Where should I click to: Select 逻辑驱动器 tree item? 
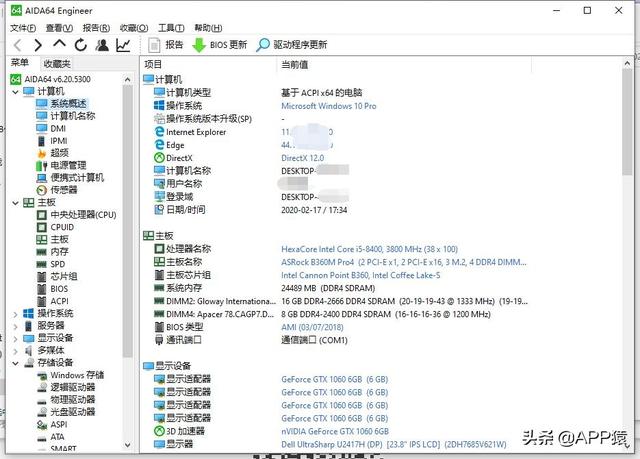tap(66, 387)
